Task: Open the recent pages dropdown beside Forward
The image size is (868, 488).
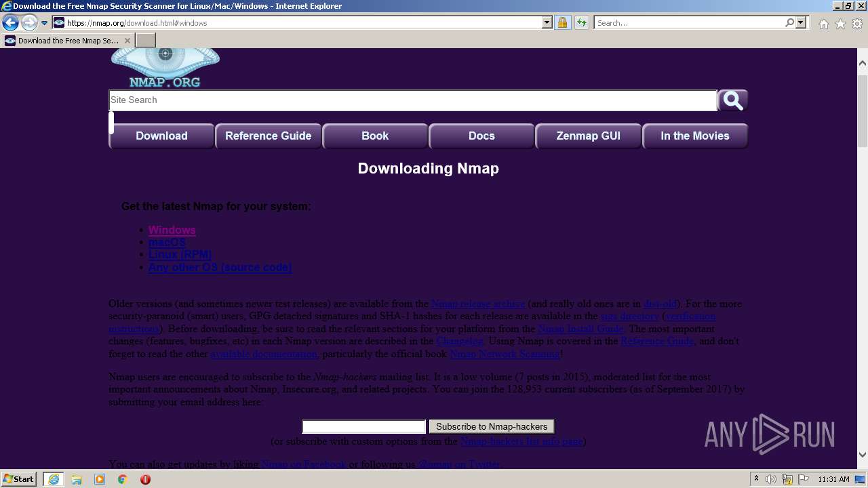Action: point(44,23)
